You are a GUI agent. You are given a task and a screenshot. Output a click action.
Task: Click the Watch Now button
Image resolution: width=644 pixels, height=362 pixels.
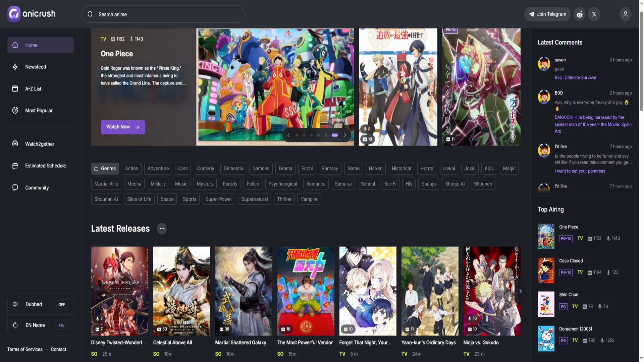[x=123, y=127]
